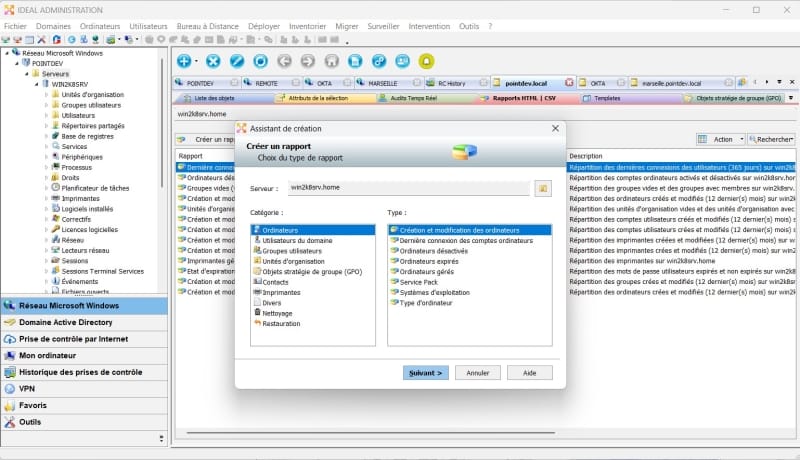Expand the Répertoires partagés tree node

point(46,125)
